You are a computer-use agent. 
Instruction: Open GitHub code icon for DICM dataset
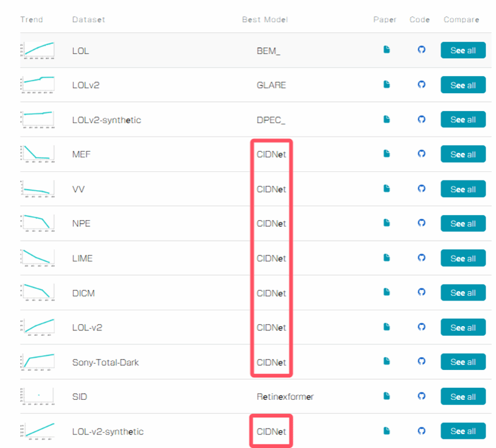[x=421, y=293]
